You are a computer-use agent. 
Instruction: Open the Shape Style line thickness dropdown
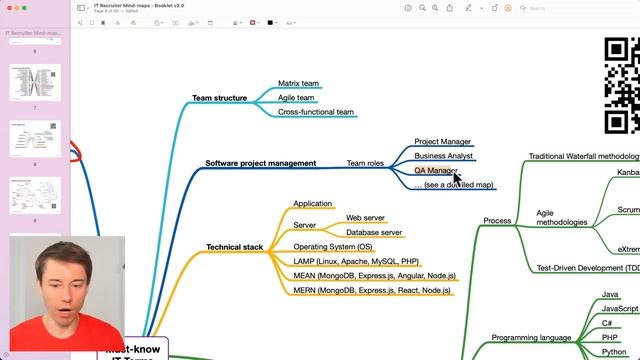[x=237, y=23]
